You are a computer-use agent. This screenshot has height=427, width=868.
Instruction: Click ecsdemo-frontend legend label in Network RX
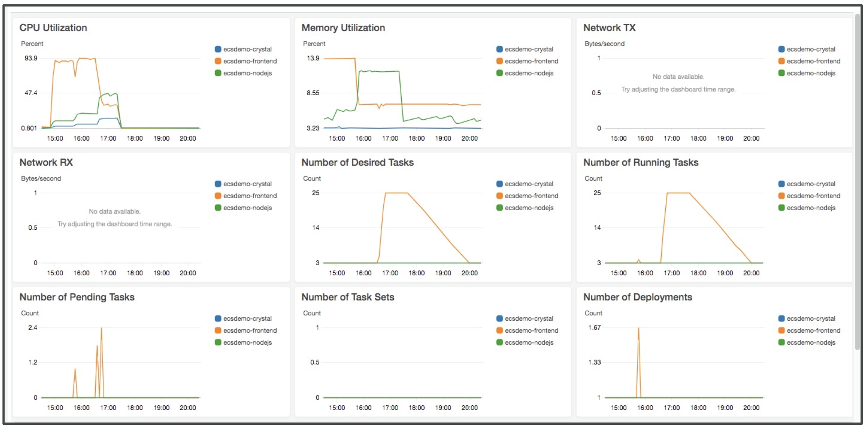250,196
